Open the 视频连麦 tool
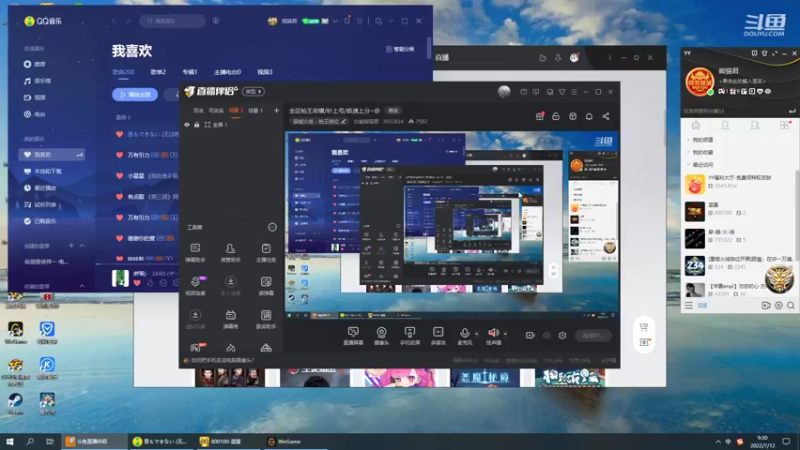Screen dimensions: 800x450 [x=195, y=286]
